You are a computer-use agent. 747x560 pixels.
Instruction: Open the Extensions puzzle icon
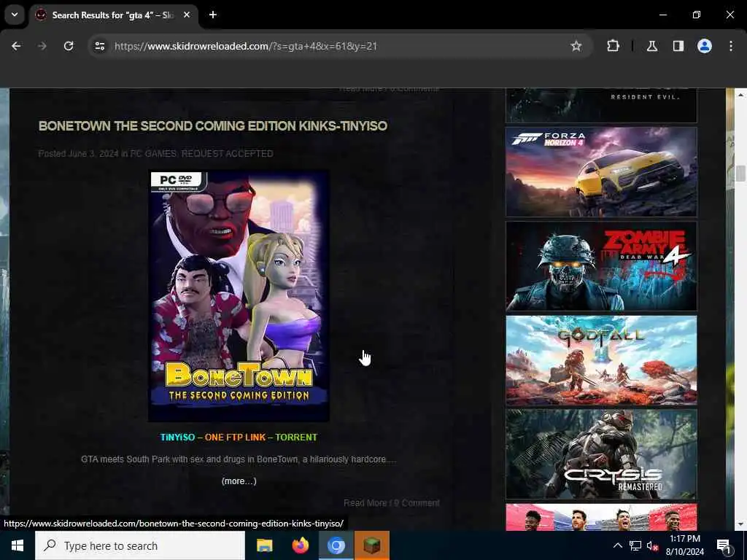tap(613, 46)
